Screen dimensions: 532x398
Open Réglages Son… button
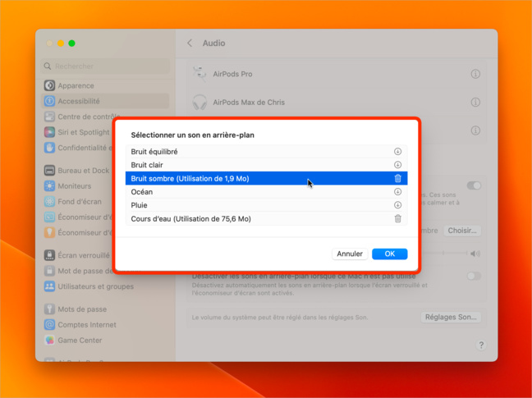[451, 318]
